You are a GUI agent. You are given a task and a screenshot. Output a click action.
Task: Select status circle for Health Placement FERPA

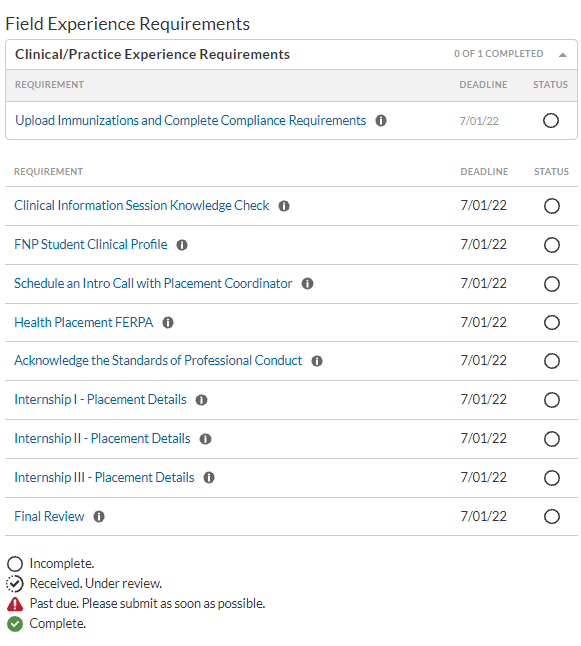click(x=552, y=323)
